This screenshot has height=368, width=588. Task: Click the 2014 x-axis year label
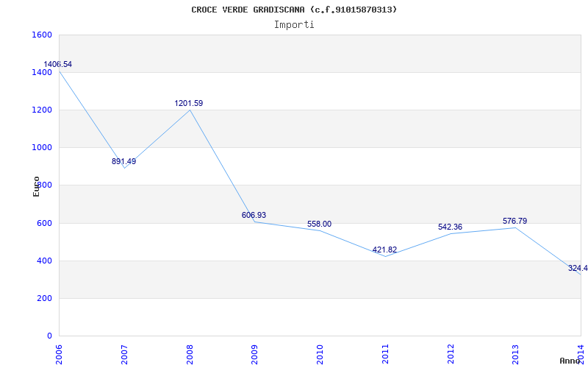click(x=581, y=353)
